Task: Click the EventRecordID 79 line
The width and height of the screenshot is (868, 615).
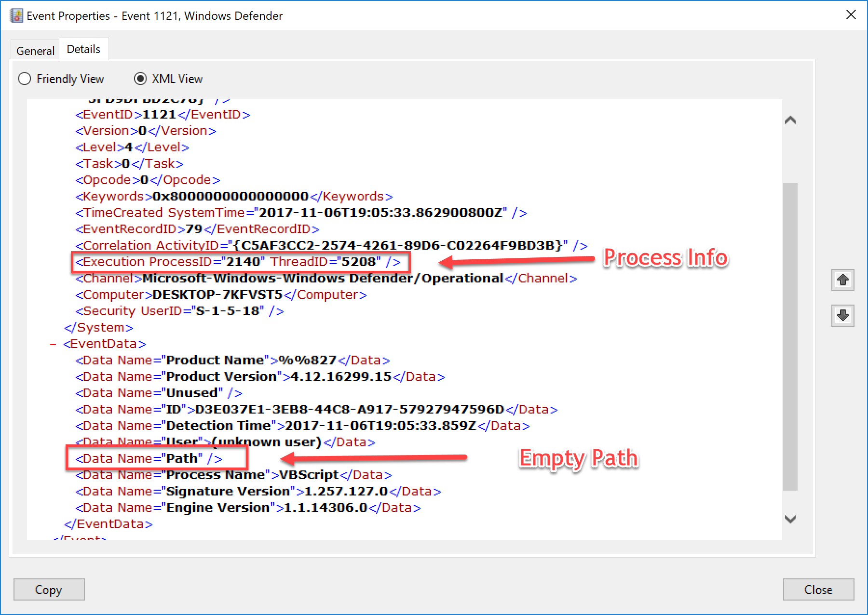Action: point(198,229)
